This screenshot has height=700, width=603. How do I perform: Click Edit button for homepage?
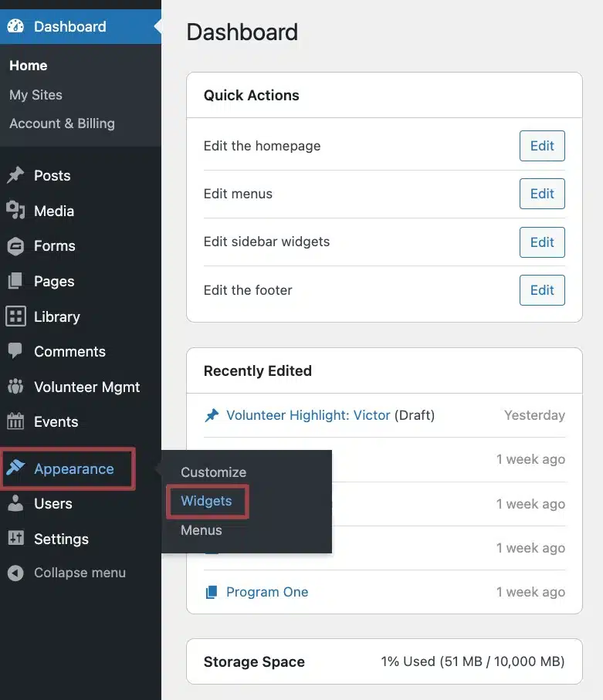tap(542, 146)
